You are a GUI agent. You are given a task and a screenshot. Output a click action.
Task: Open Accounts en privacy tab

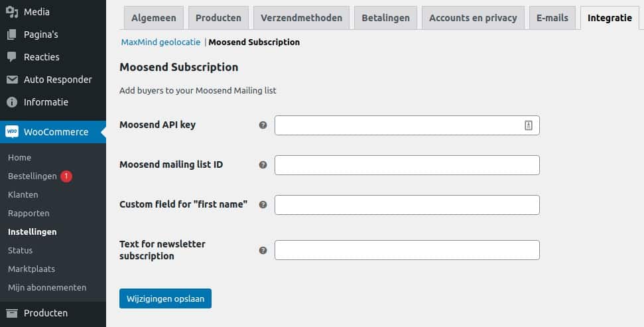473,18
